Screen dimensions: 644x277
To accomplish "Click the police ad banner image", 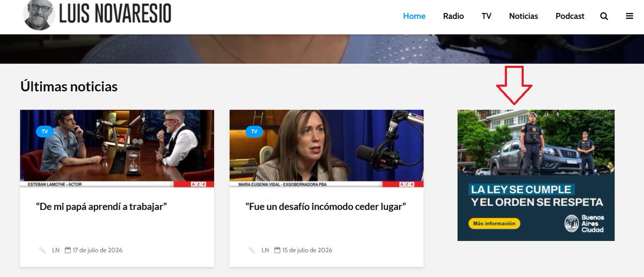I will (536, 176).
